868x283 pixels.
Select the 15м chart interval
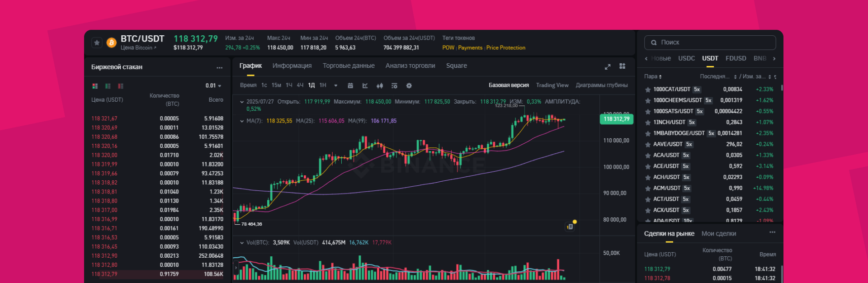(x=276, y=85)
